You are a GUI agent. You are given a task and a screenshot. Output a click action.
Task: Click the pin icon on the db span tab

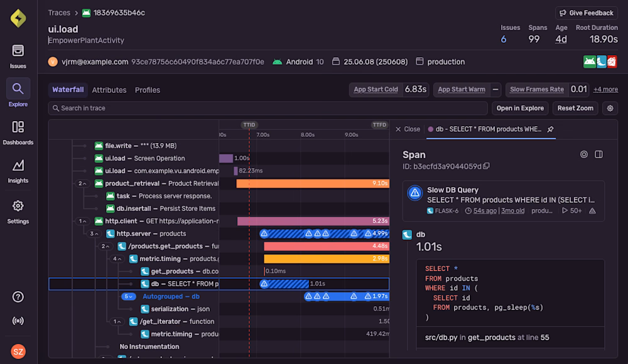pos(550,129)
